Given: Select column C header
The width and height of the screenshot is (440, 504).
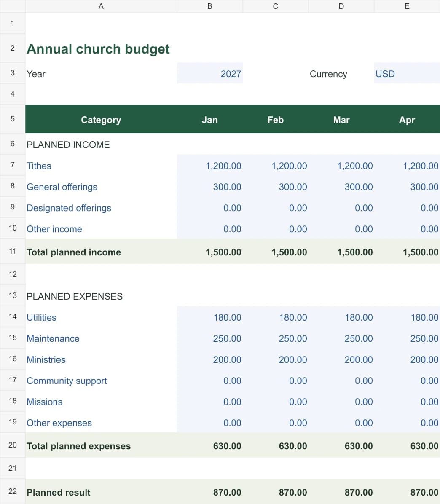Looking at the screenshot, I should click(276, 6).
